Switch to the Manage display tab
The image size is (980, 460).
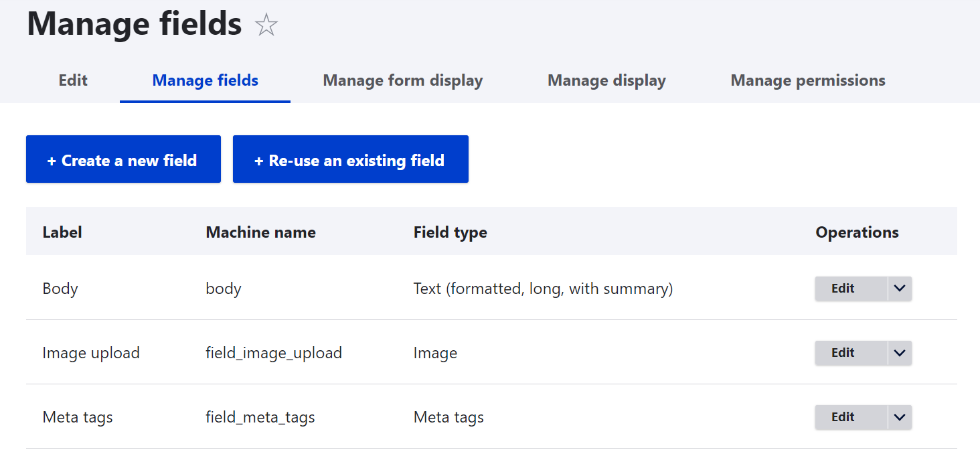click(606, 80)
